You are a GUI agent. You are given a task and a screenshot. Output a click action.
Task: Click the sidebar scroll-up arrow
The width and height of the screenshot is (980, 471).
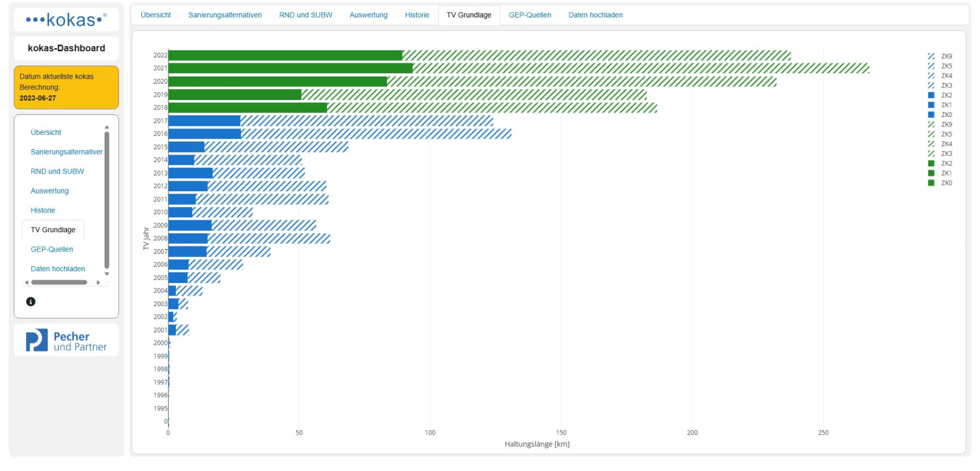[107, 127]
